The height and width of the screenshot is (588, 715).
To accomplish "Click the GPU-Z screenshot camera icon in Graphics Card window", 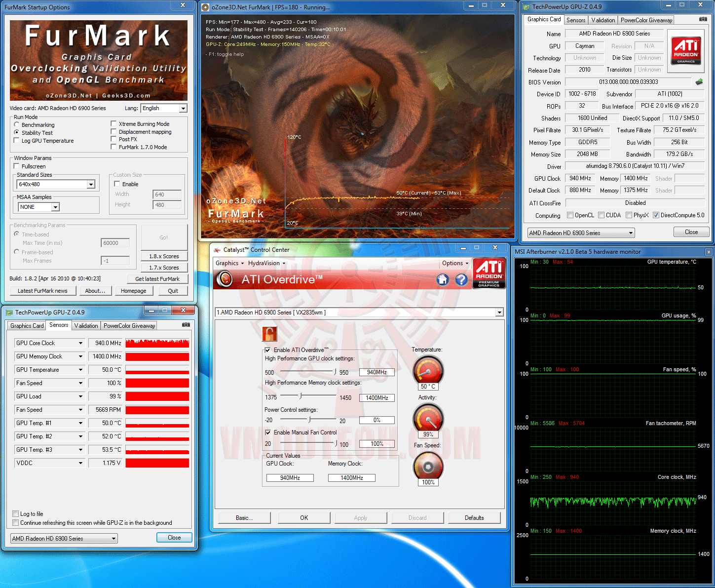I will [x=703, y=19].
